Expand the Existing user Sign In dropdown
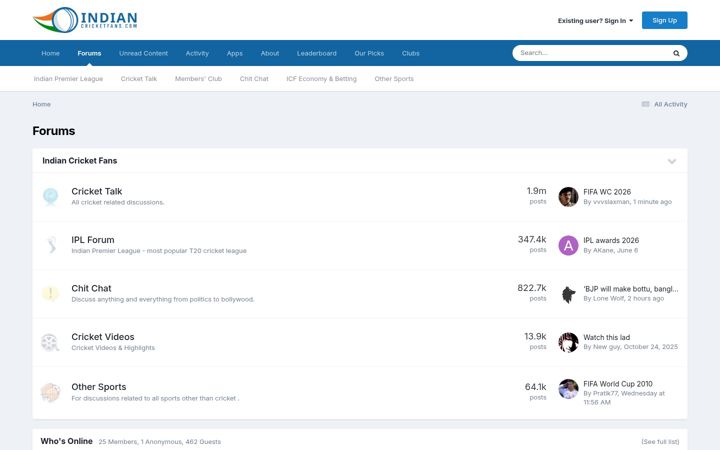Viewport: 720px width, 450px height. point(595,21)
